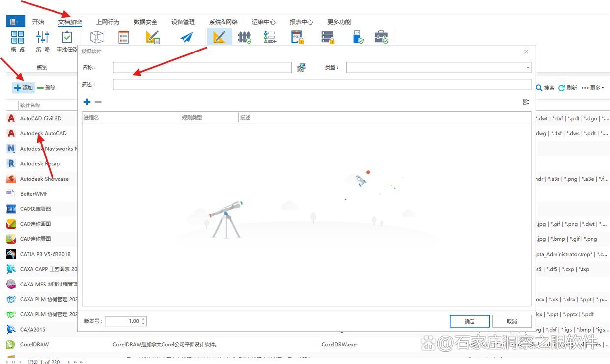Screen dimensions: 610x364
Task: Open the 更多 dropdown
Action: 593,88
